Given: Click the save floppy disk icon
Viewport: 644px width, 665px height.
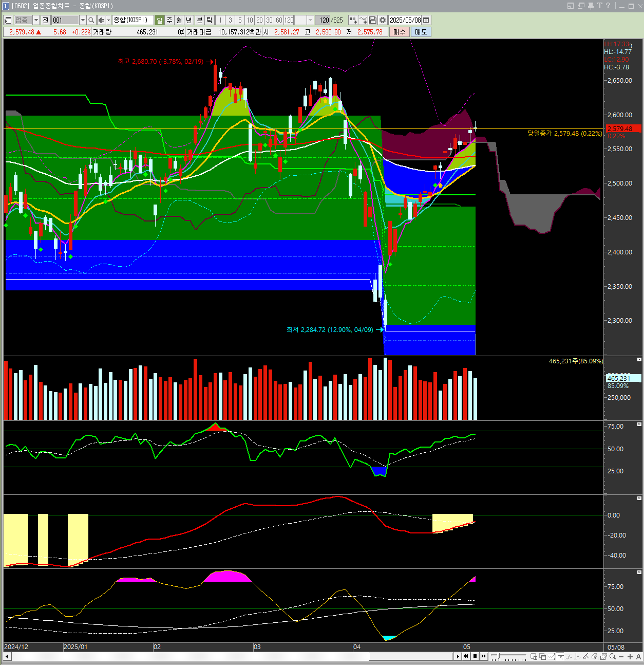Looking at the screenshot, I should pos(373,20).
